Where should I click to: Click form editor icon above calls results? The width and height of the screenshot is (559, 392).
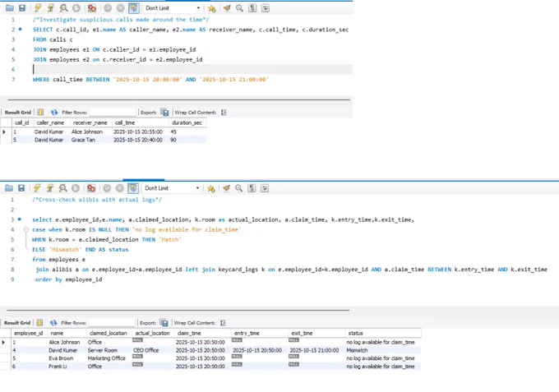point(40,113)
